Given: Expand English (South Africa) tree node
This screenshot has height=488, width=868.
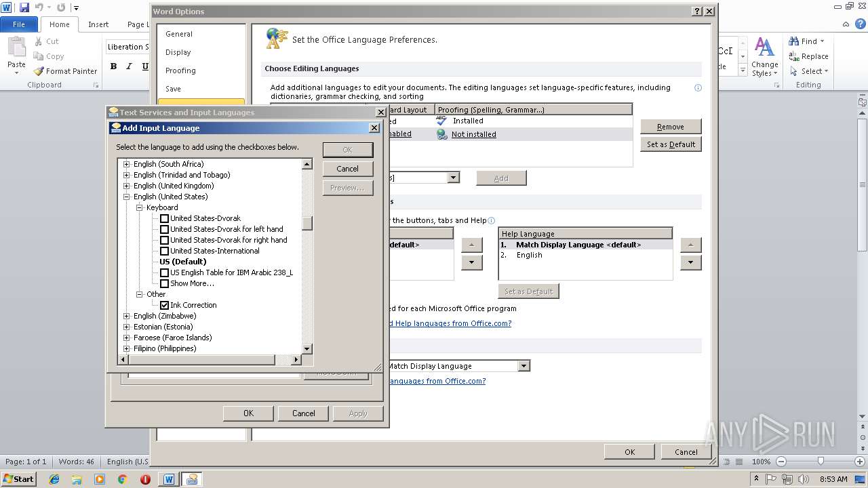Looking at the screenshot, I should [x=126, y=164].
